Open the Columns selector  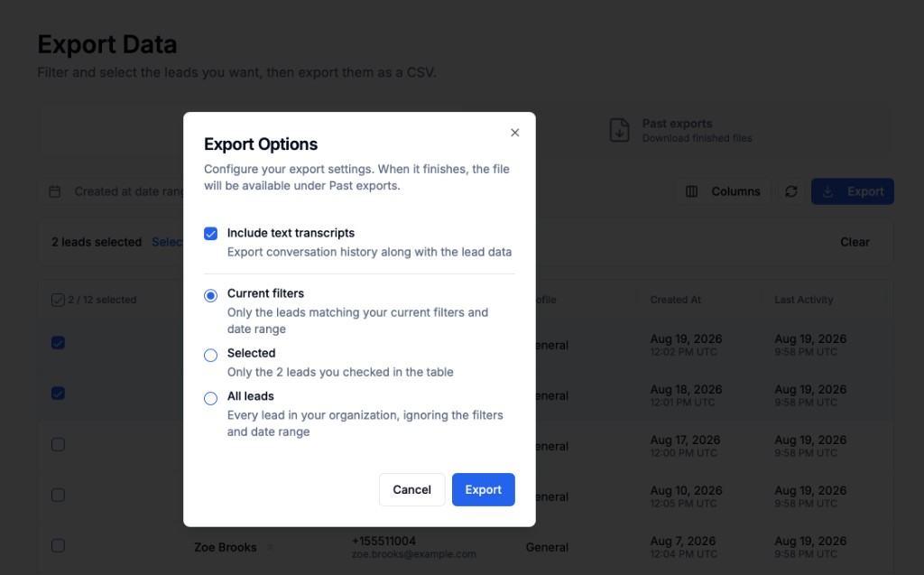[x=723, y=191]
